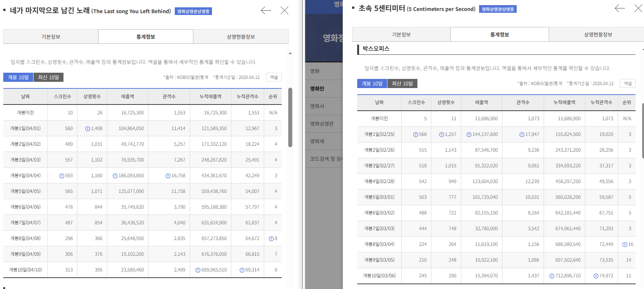This screenshot has width=644, height=289.
Task: Click 영화상영관상영중 badge next to 5 Centimeters title
Action: coord(498,9)
